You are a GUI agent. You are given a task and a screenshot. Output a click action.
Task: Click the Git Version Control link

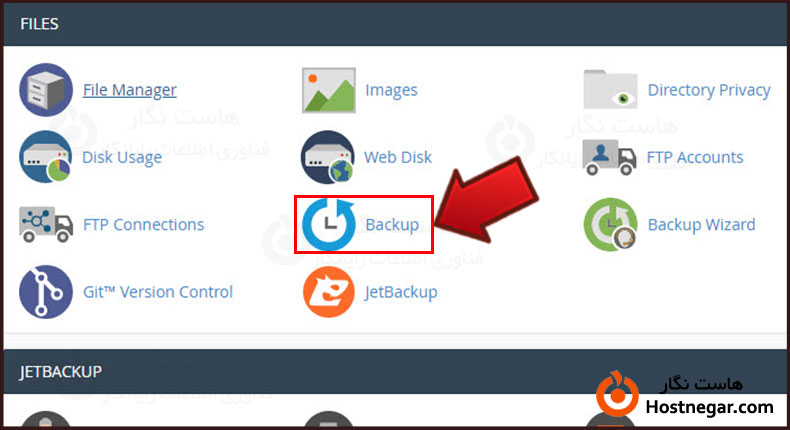158,292
